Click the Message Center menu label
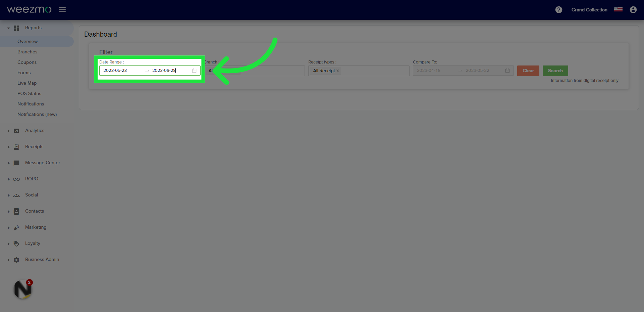Screen dimensions: 644x312 click(43, 163)
